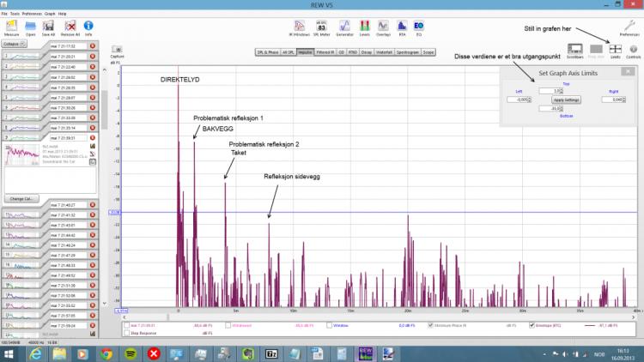Click the Measure icon in toolbar
Image resolution: width=644 pixels, height=362 pixels.
[12, 27]
